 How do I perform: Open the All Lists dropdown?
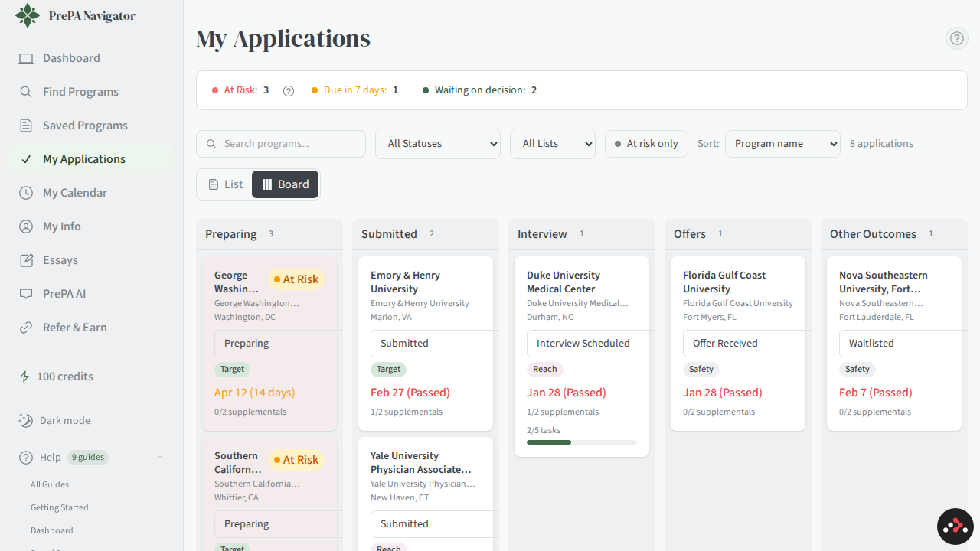tap(553, 144)
